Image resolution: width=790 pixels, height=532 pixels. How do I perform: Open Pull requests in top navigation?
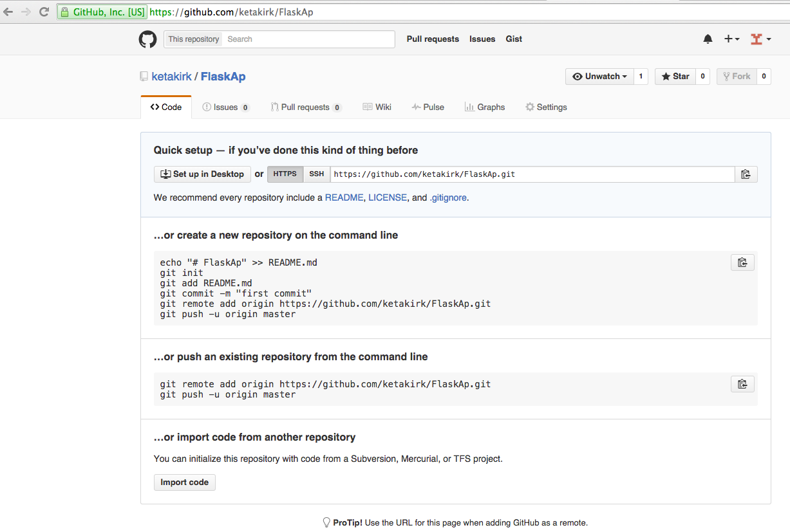433,39
